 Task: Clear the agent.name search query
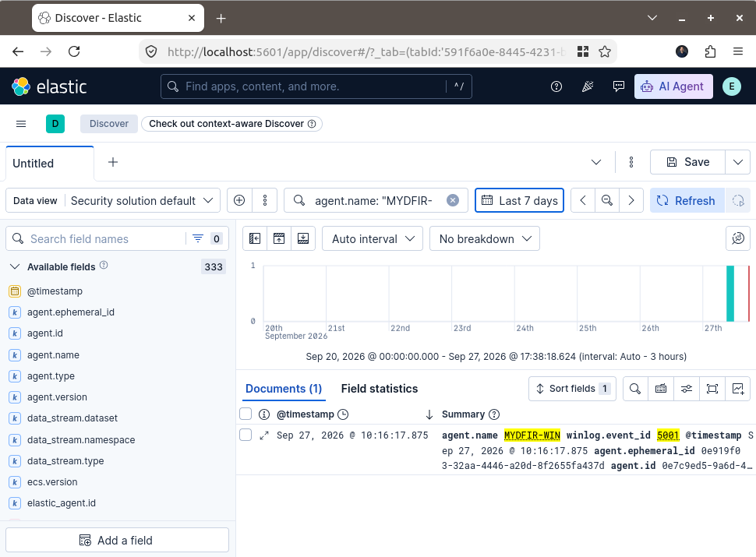(x=452, y=200)
